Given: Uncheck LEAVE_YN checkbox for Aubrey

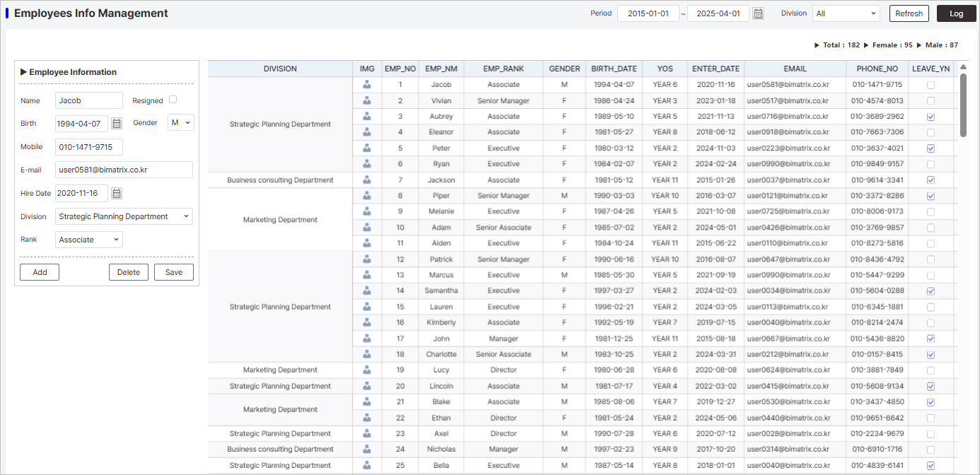Looking at the screenshot, I should point(931,117).
